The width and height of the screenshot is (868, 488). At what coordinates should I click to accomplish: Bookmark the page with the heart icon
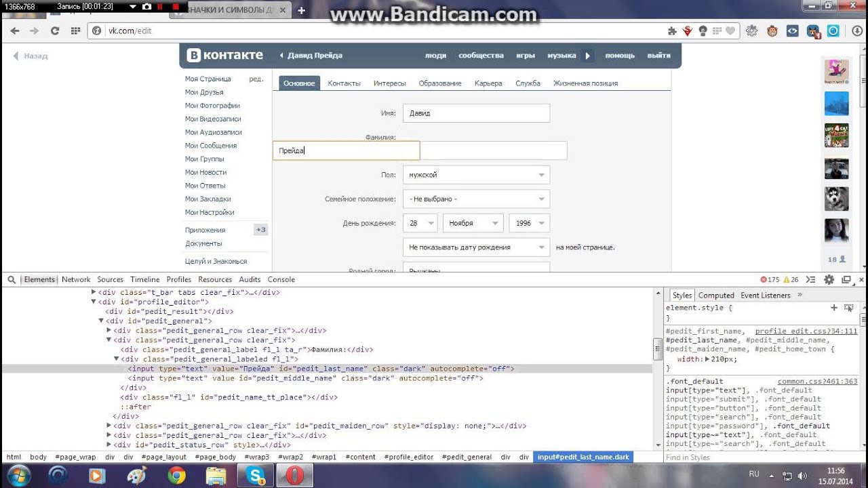[730, 30]
